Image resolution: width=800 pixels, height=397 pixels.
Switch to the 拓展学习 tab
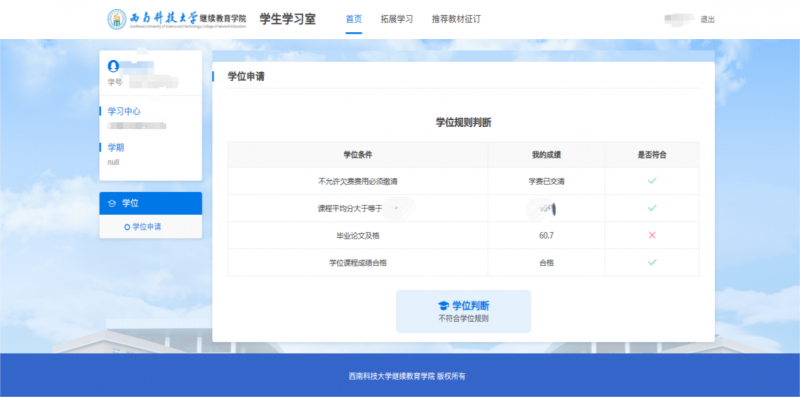[396, 19]
